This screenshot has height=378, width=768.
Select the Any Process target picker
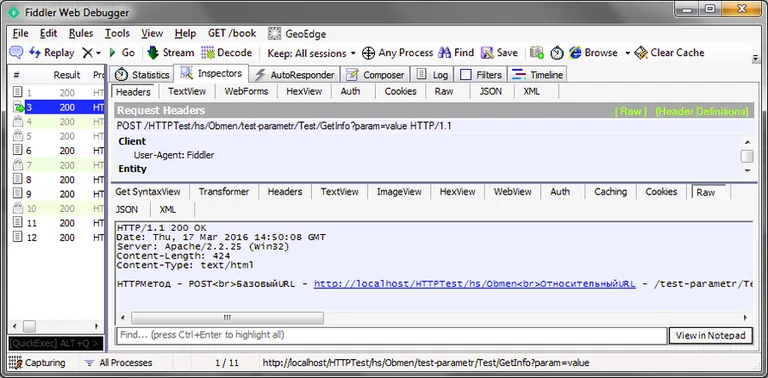pyautogui.click(x=397, y=53)
